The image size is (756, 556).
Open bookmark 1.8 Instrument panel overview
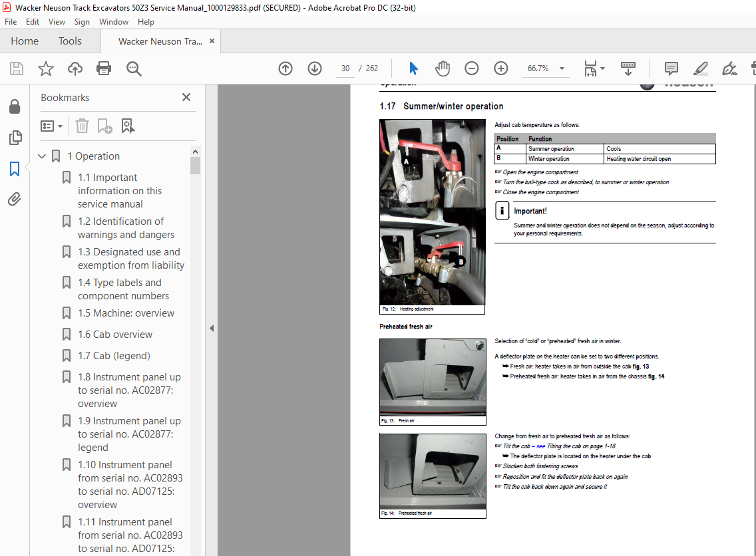tap(129, 390)
